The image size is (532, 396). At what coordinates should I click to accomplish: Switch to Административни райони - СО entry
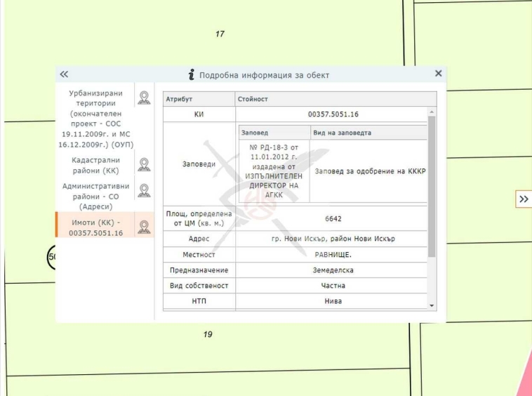click(95, 197)
